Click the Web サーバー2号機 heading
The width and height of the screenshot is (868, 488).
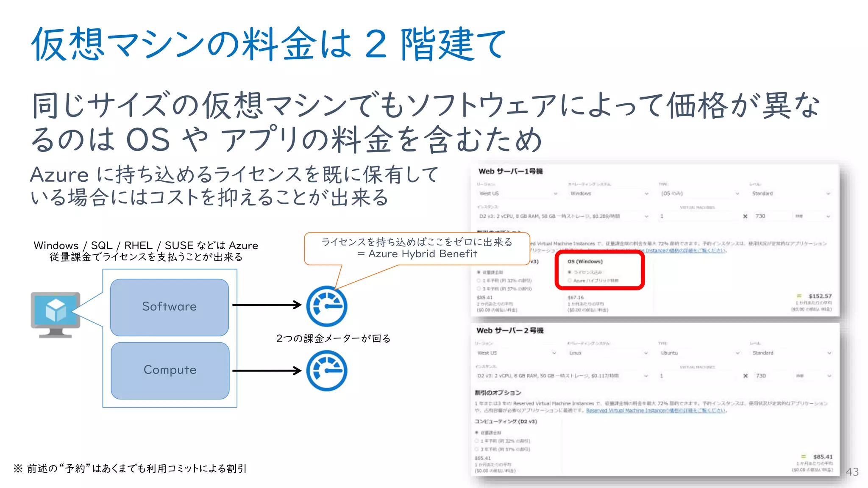coord(510,330)
